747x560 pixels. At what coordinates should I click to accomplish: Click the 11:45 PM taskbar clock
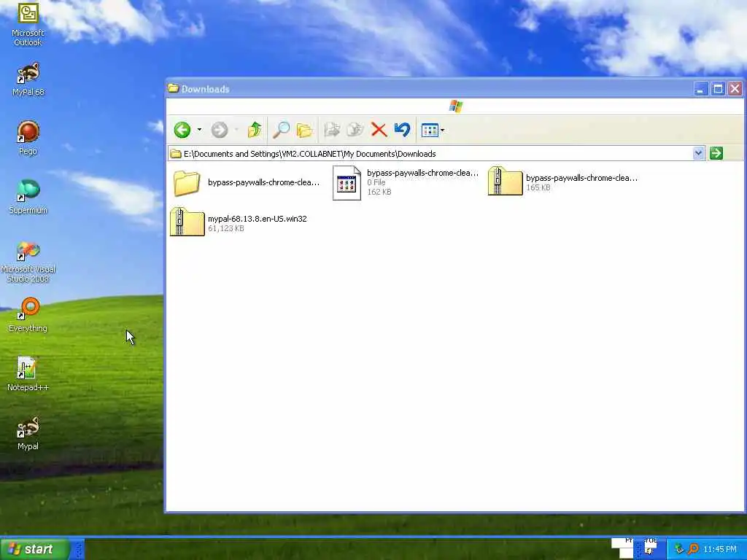[x=720, y=549]
